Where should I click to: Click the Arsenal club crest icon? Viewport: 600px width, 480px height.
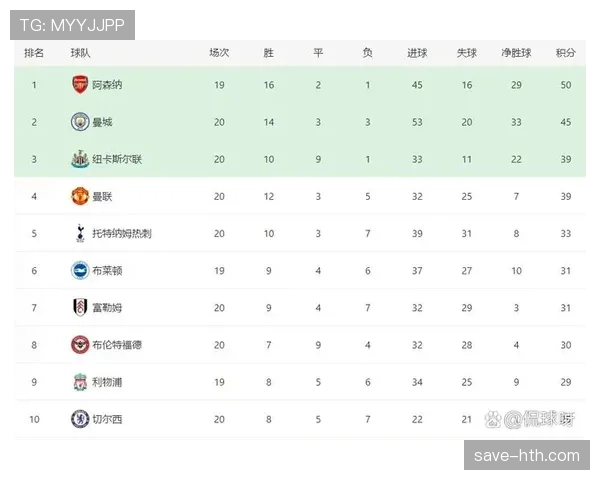click(80, 85)
